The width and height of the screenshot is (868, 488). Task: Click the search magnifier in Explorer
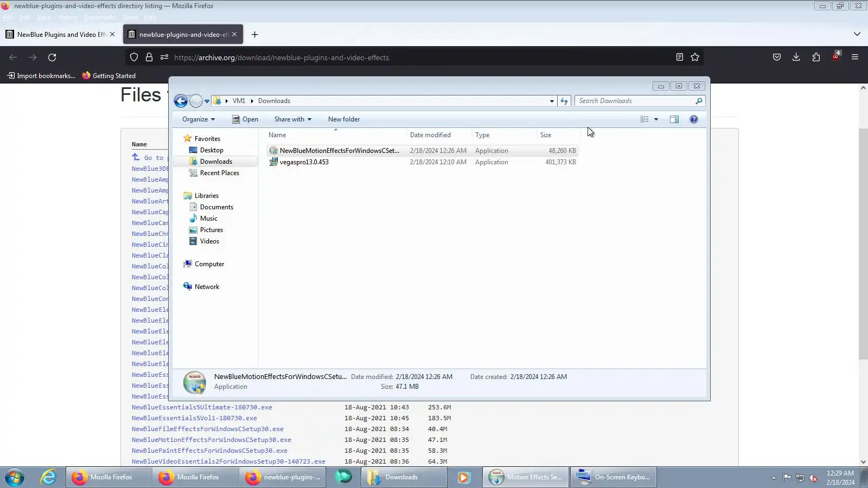pyautogui.click(x=699, y=101)
